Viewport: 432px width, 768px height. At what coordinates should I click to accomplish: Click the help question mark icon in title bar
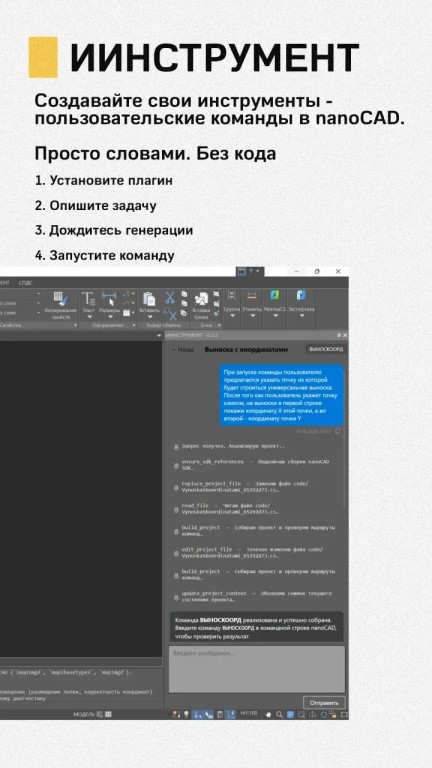click(251, 271)
